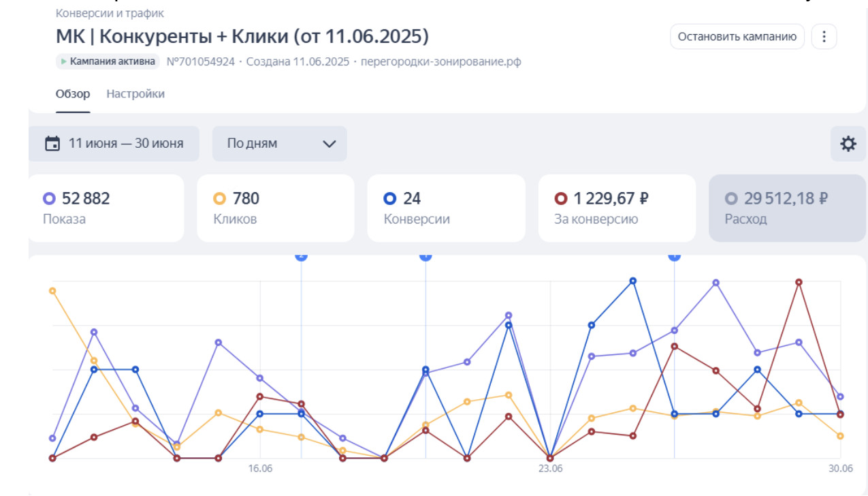
Task: Click the rightmost event marker above the chart
Action: coord(674,255)
